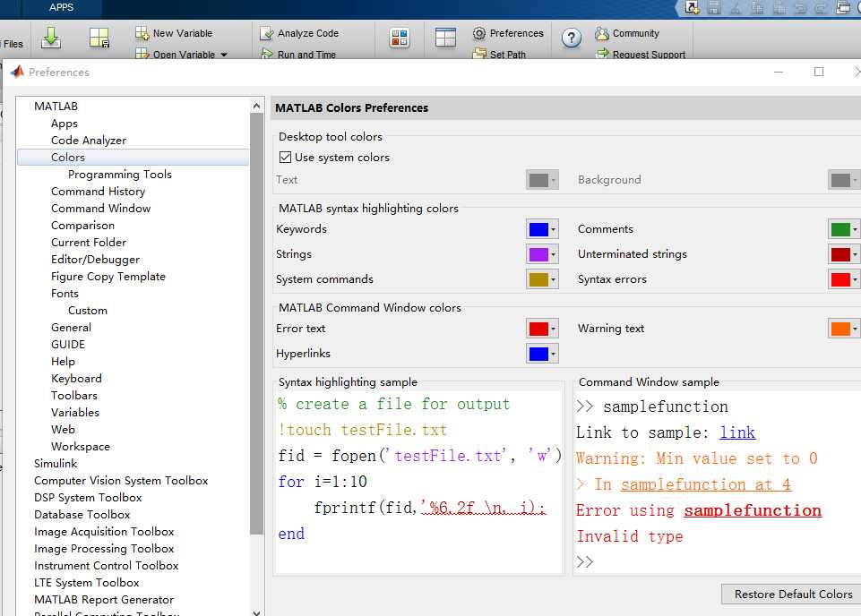Viewport: 861px width, 616px height.
Task: Click the Layout icon in toolstrip
Action: click(445, 38)
